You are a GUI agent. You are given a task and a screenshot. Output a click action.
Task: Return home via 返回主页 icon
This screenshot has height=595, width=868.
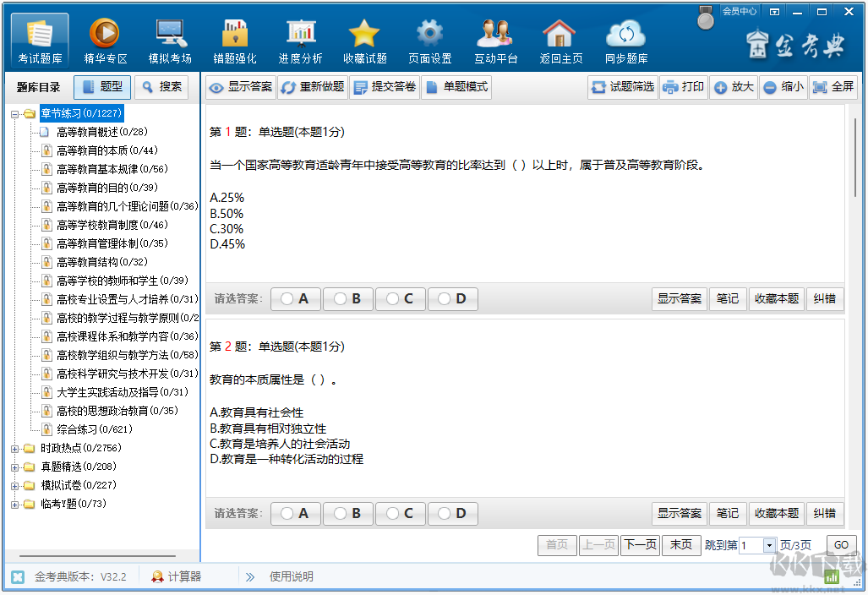point(560,40)
